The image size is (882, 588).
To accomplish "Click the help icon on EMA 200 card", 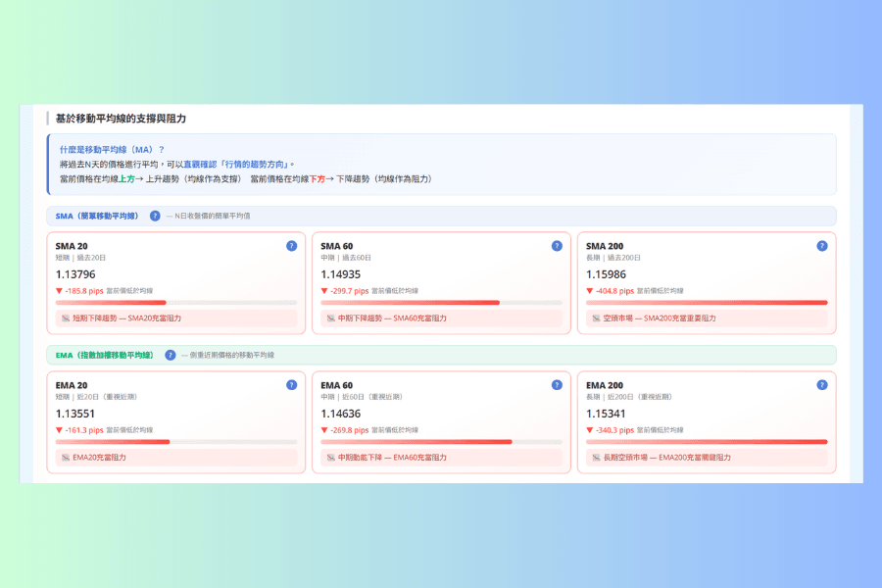I will [x=822, y=385].
